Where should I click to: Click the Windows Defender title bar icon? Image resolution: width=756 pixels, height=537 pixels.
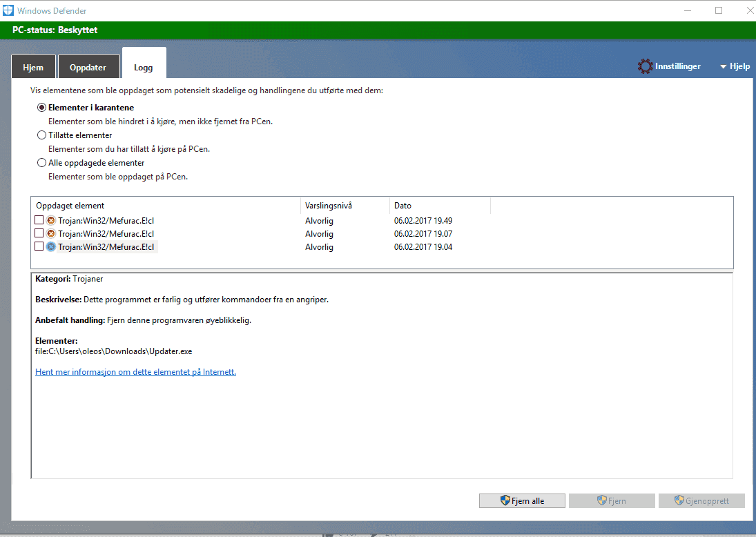[8, 10]
